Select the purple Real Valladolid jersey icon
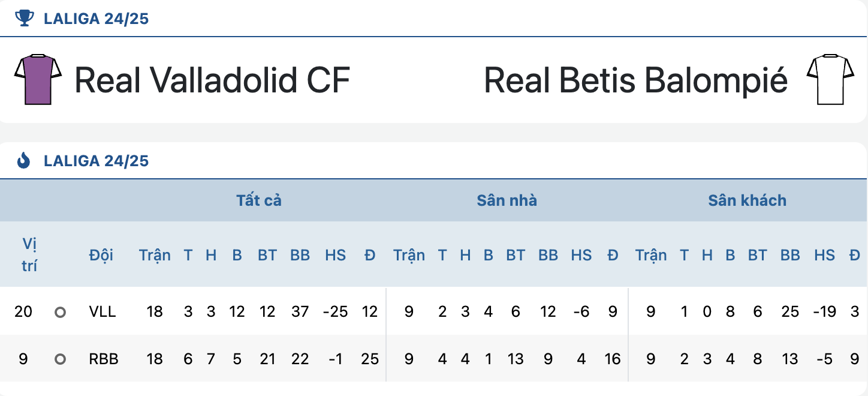Viewport: 868px width, 396px height. tap(38, 80)
